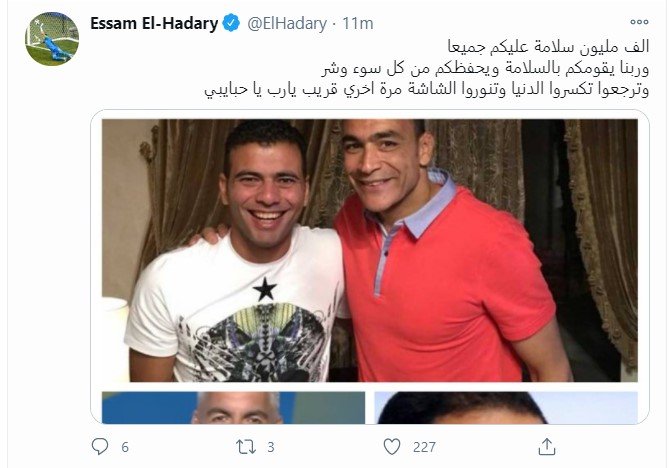Viewport: 669px width, 468px height.
Task: Click the first line of Arabic tweet text
Action: point(548,47)
